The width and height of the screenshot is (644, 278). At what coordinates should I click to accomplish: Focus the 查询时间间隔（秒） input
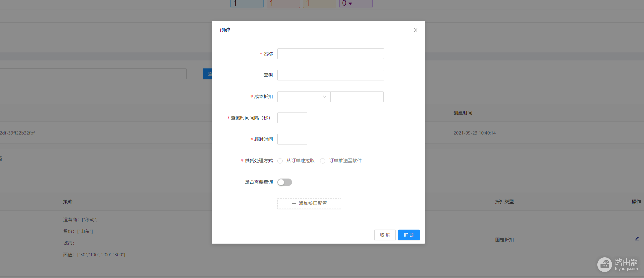pyautogui.click(x=292, y=118)
